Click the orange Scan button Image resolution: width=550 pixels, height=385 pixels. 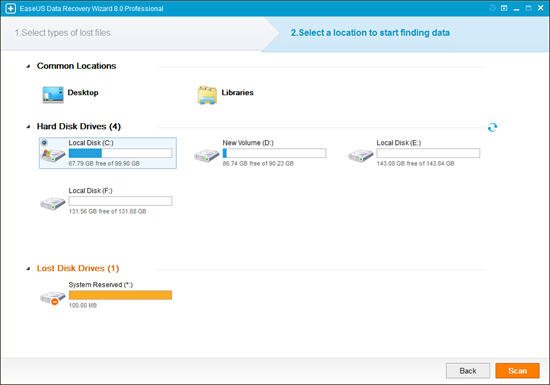coord(517,371)
